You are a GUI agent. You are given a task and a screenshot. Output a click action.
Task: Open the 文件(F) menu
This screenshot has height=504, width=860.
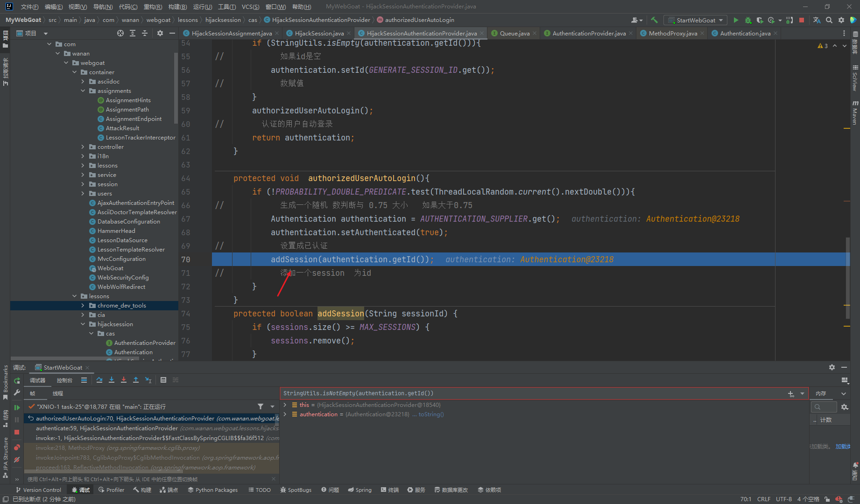[29, 7]
